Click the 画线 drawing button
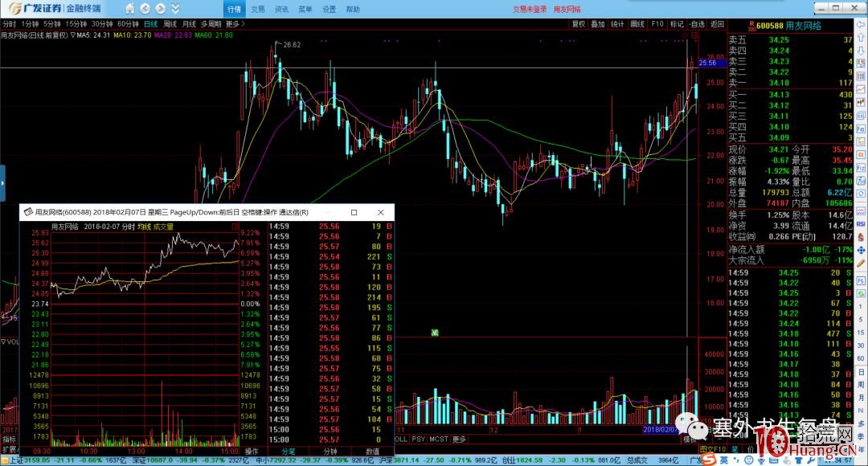The image size is (868, 466). coord(637,24)
